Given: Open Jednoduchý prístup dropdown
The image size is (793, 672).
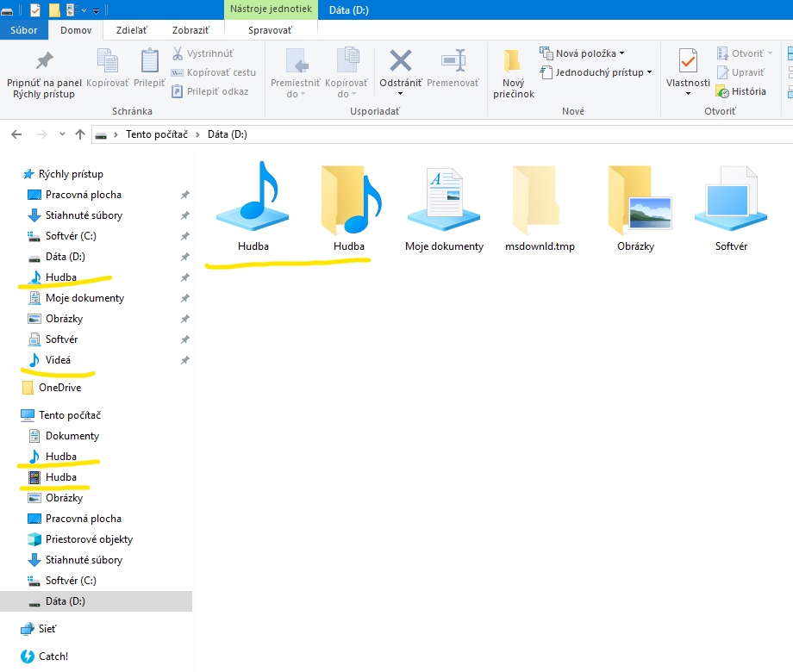Looking at the screenshot, I should coord(649,72).
